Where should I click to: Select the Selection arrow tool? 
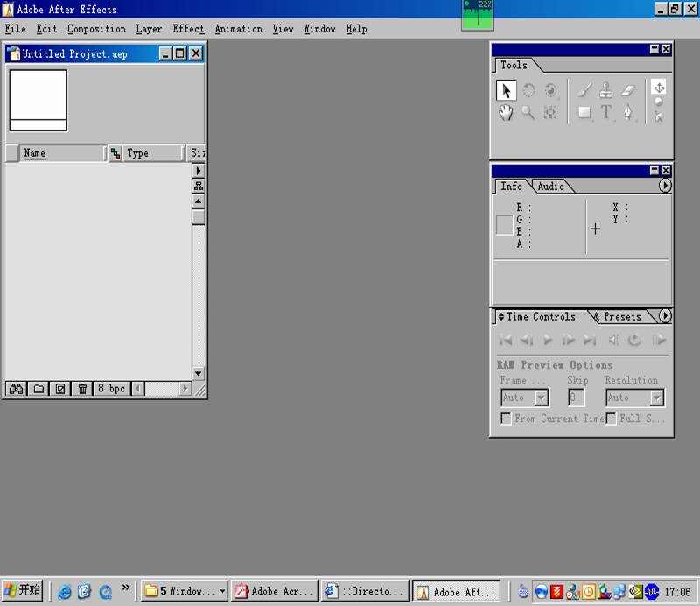coord(506,90)
